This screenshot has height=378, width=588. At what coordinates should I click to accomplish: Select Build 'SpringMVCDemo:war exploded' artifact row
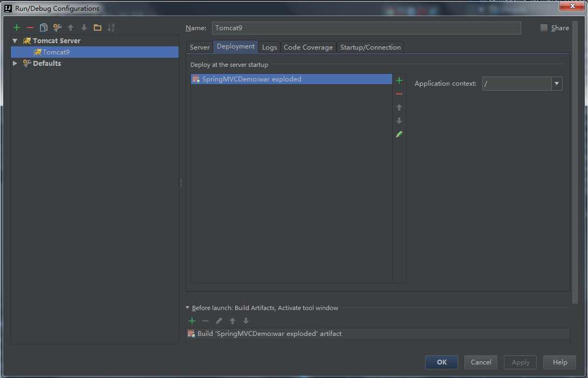(378, 333)
